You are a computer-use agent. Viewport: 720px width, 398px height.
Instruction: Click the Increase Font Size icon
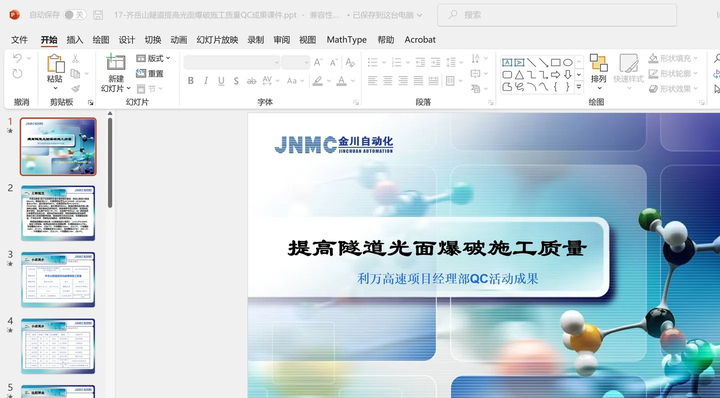pos(318,62)
